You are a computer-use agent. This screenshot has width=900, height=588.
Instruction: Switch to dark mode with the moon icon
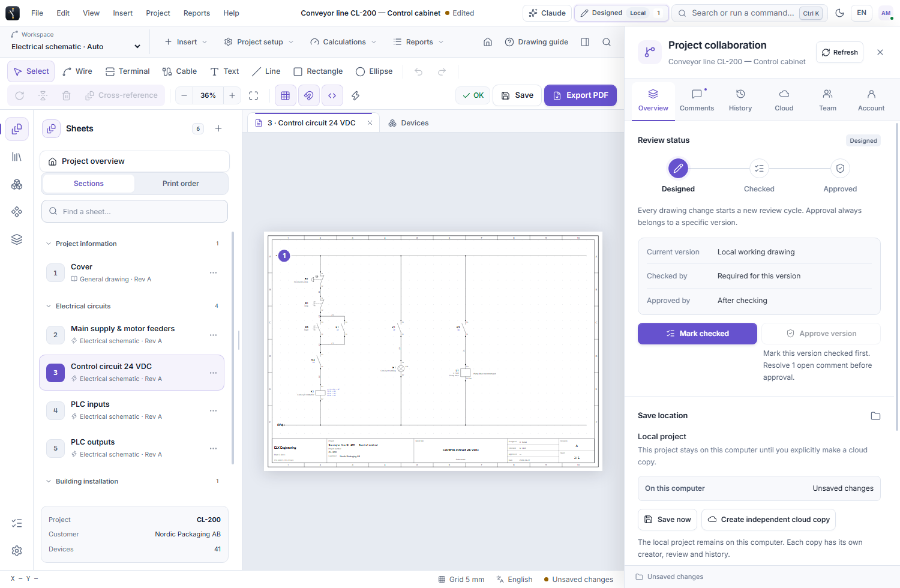coord(839,13)
